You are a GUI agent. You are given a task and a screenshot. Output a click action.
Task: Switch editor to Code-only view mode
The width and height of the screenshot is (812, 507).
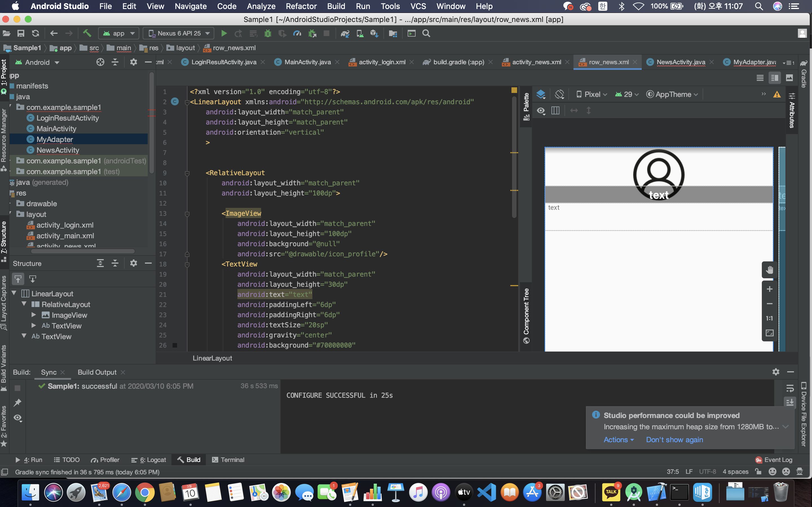(x=760, y=78)
